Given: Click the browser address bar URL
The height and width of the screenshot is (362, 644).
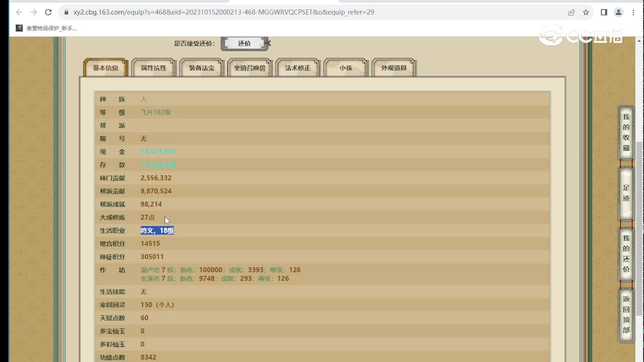Looking at the screenshot, I should (x=223, y=12).
